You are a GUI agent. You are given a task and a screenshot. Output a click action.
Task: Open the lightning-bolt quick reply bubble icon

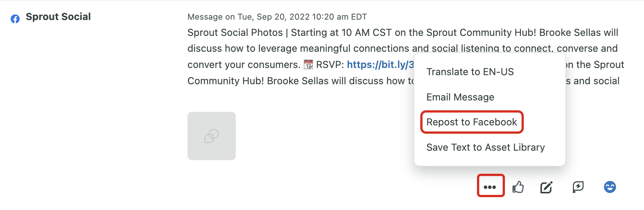pyautogui.click(x=578, y=187)
